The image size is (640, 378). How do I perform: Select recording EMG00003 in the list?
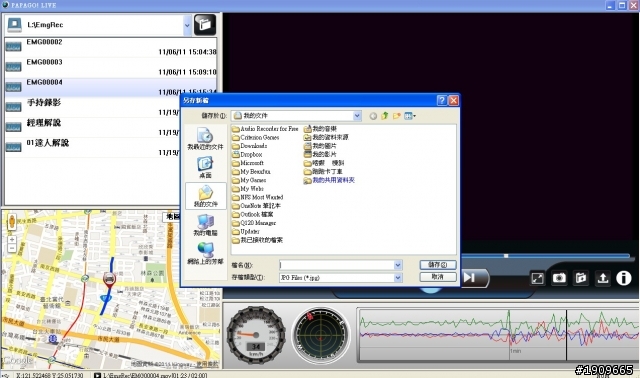111,67
